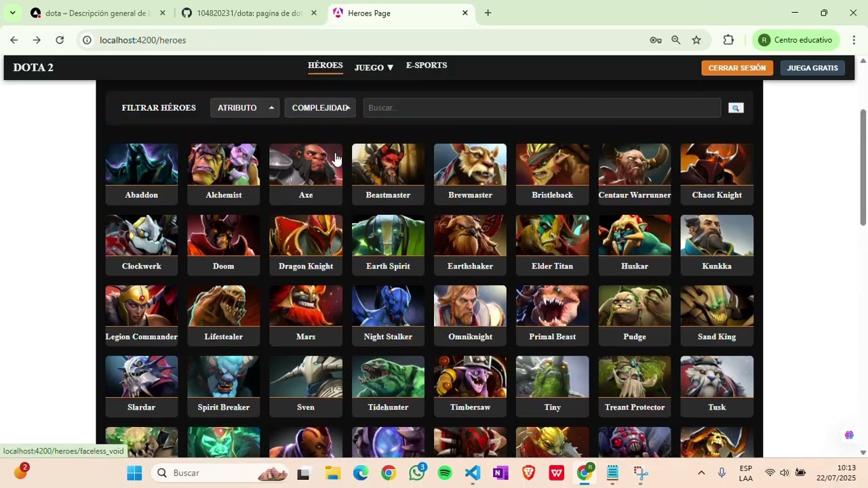Open a new browser tab with plus icon
This screenshot has height=488, width=868.
488,13
